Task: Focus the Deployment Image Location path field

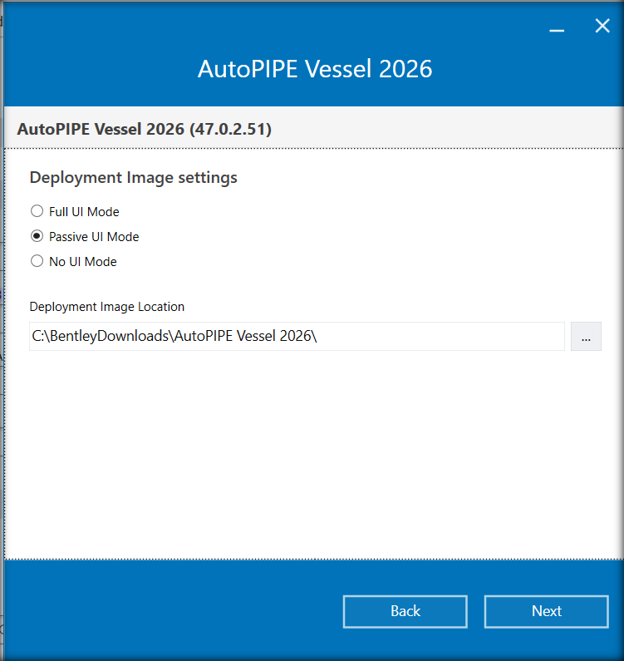Action: point(297,336)
